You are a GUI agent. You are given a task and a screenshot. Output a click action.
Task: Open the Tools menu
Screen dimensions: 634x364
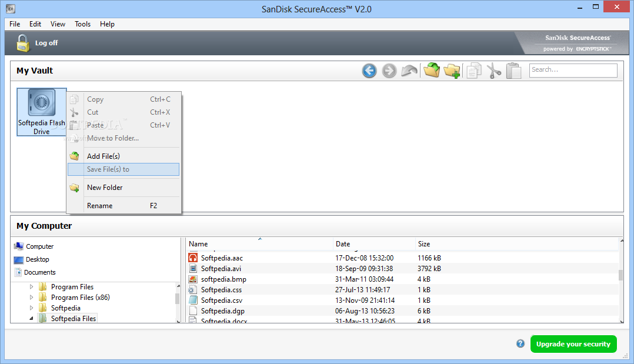(82, 24)
